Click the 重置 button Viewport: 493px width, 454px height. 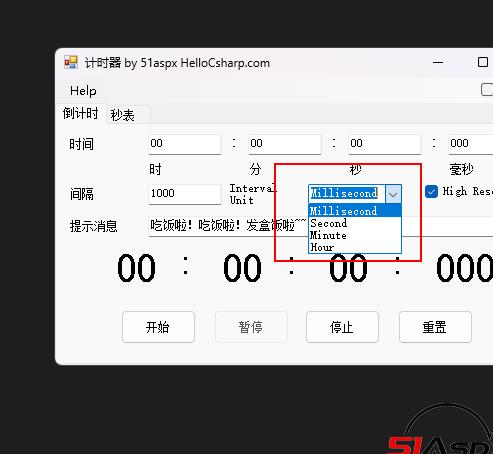(435, 327)
